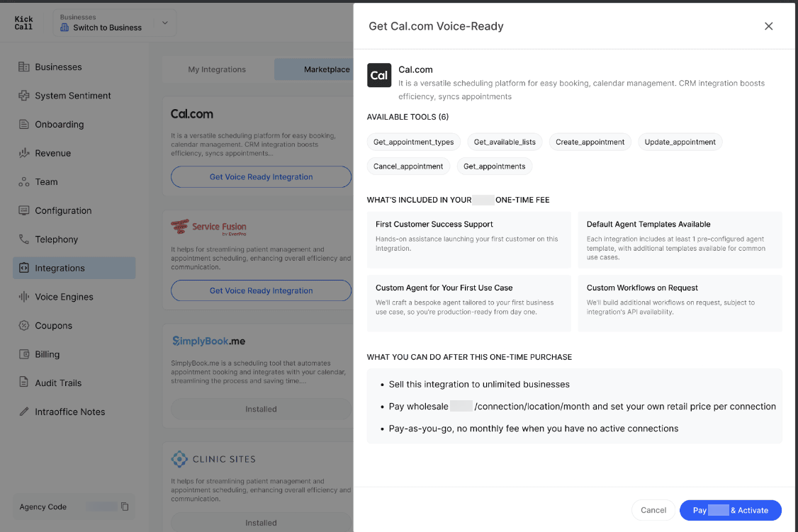Copy the Agency Code with copy icon

[125, 506]
